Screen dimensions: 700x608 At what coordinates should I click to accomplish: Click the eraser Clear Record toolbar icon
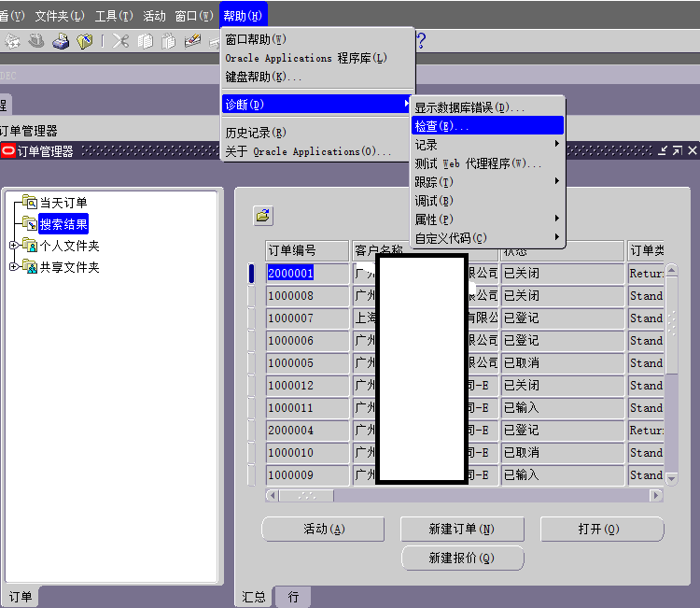tap(193, 41)
